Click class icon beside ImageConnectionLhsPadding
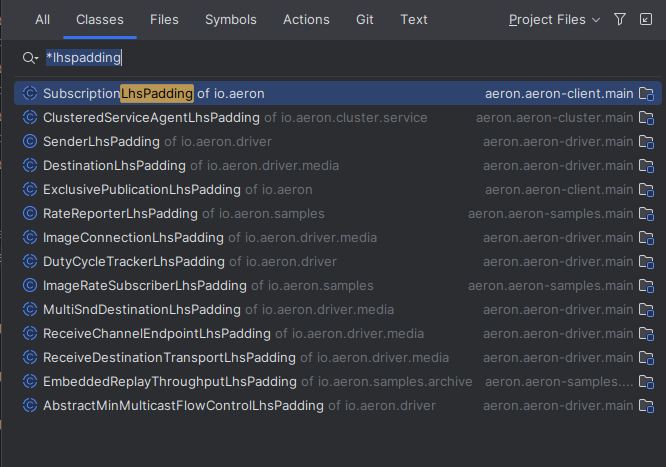666x467 pixels. click(30, 238)
